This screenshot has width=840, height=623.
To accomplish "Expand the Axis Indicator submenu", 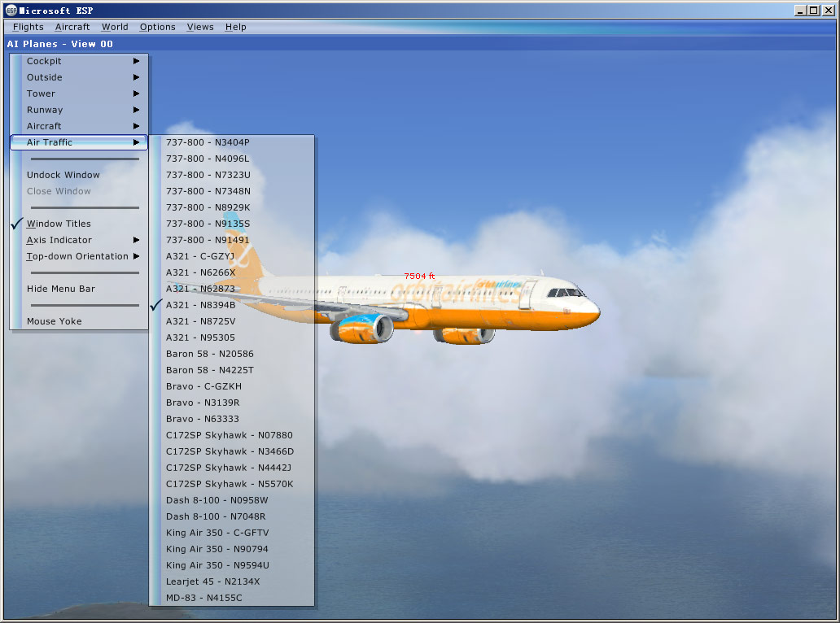I will point(79,240).
